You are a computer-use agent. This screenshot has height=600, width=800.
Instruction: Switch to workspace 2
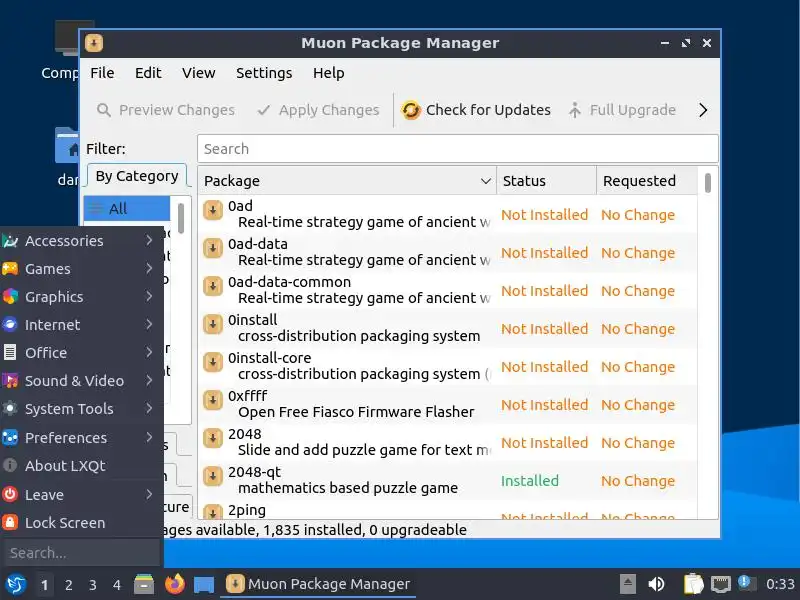(68, 585)
